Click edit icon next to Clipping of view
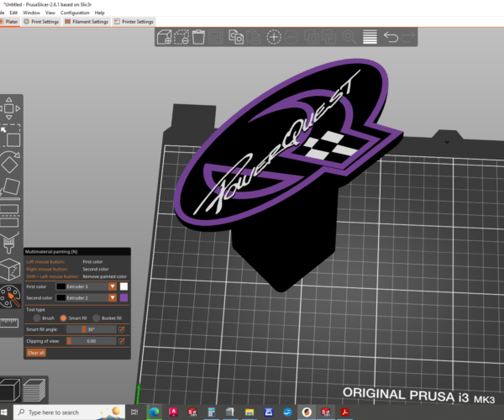Screen dimensions: 504x420 [x=122, y=341]
